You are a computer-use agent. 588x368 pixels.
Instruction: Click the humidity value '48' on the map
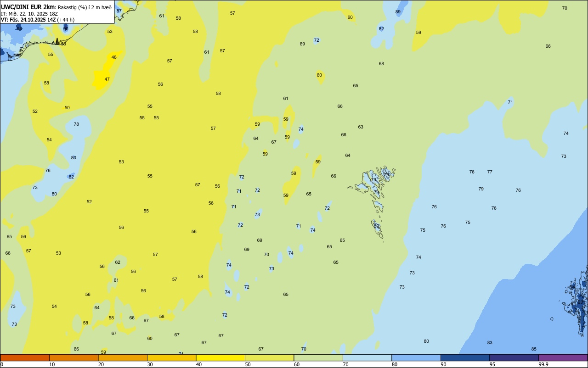(x=114, y=57)
